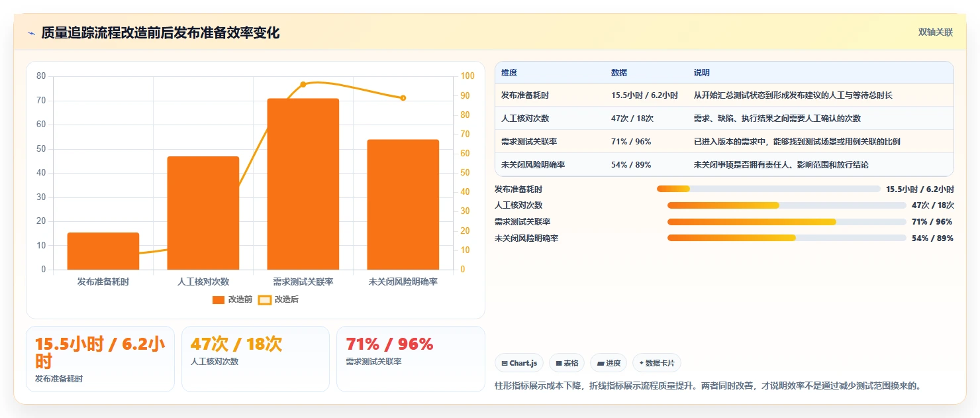Click the 未关闭风险明确率 progress bar
Screen dimensions: 980x418
pyautogui.click(x=787, y=238)
